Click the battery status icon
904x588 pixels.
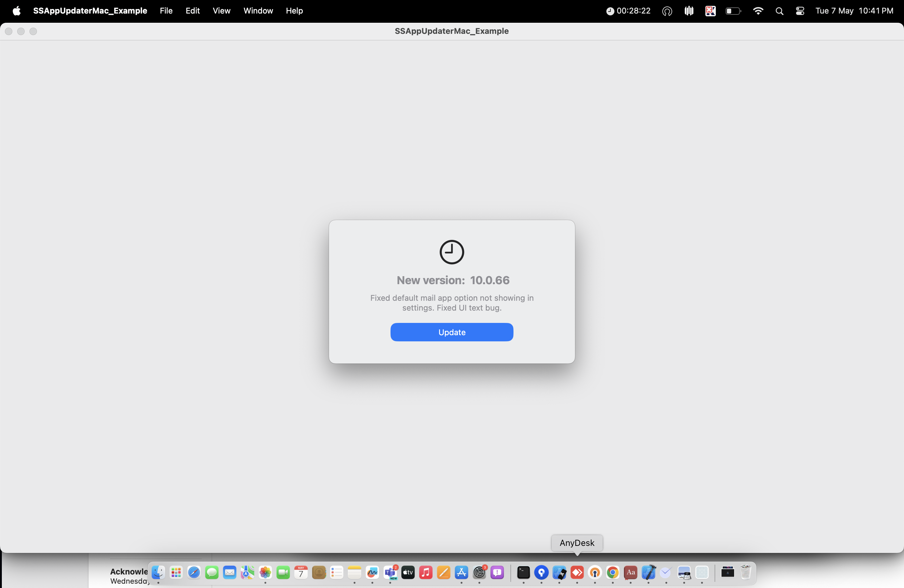733,11
